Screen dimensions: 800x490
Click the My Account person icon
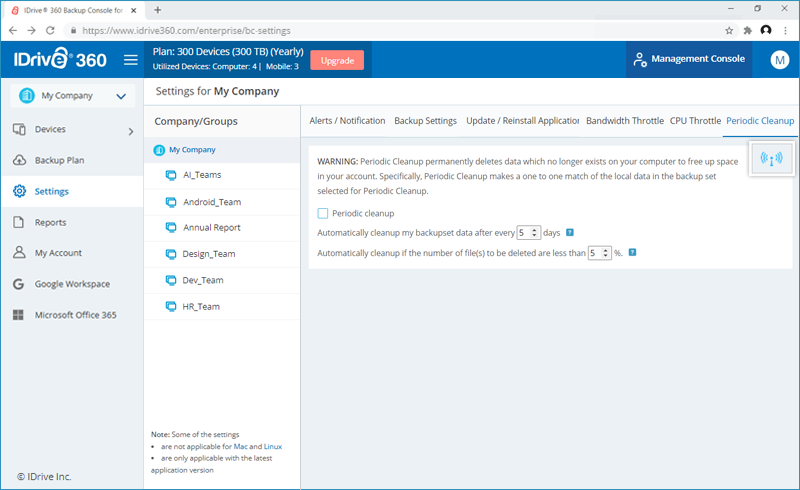pos(19,252)
